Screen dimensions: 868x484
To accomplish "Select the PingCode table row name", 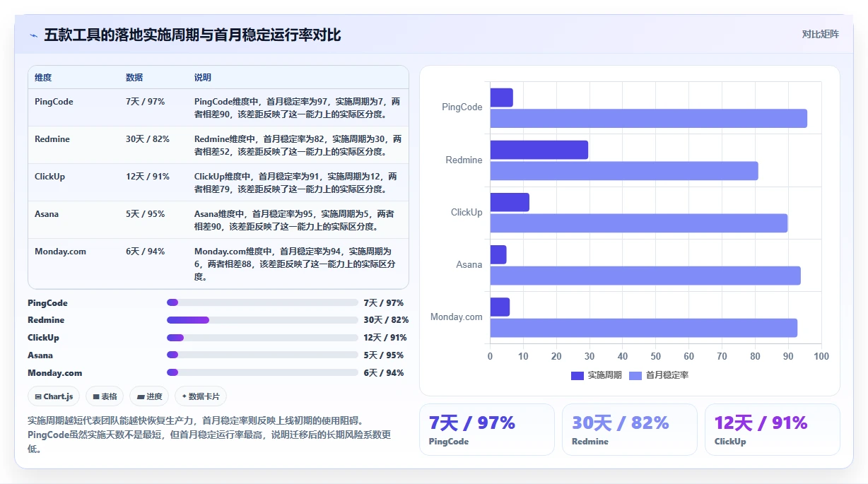I will [x=54, y=102].
